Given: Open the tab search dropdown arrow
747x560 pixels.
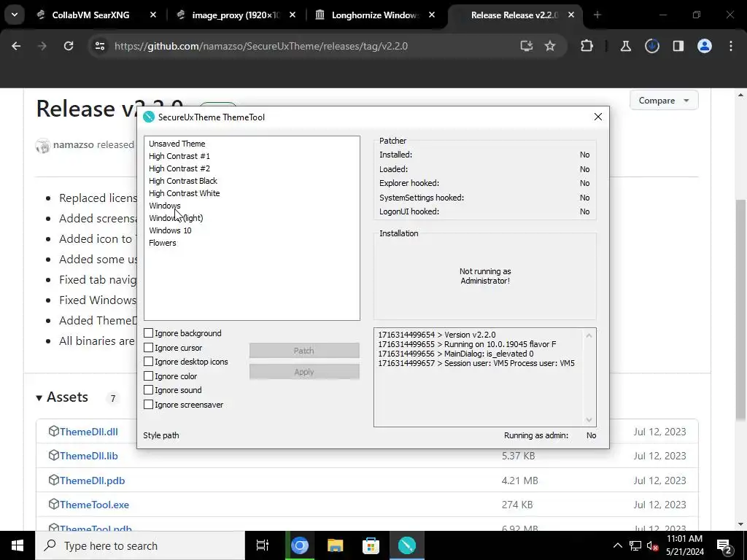Looking at the screenshot, I should click(15, 15).
